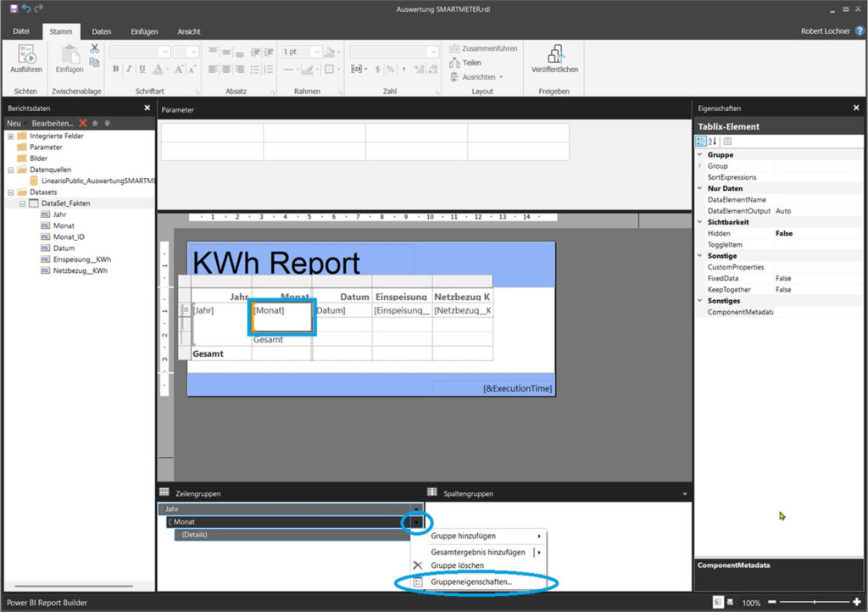
Task: Toggle italic formatting in Schriftart group
Action: 129,70
